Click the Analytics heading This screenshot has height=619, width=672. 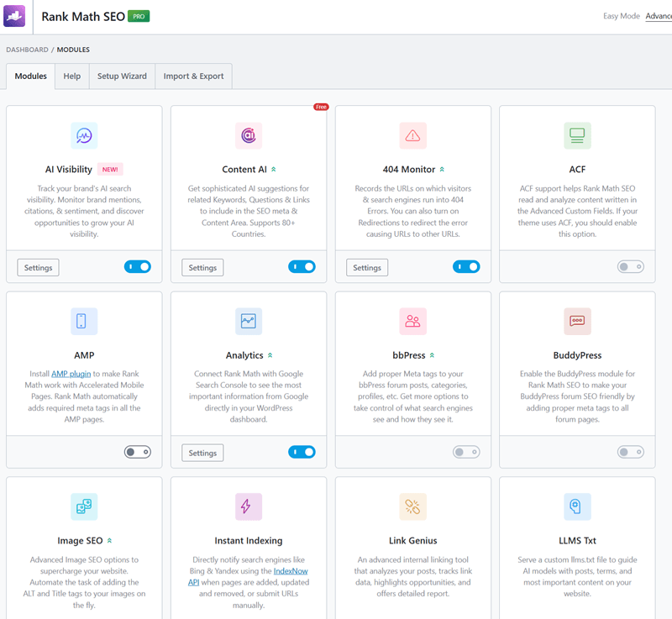(x=244, y=355)
